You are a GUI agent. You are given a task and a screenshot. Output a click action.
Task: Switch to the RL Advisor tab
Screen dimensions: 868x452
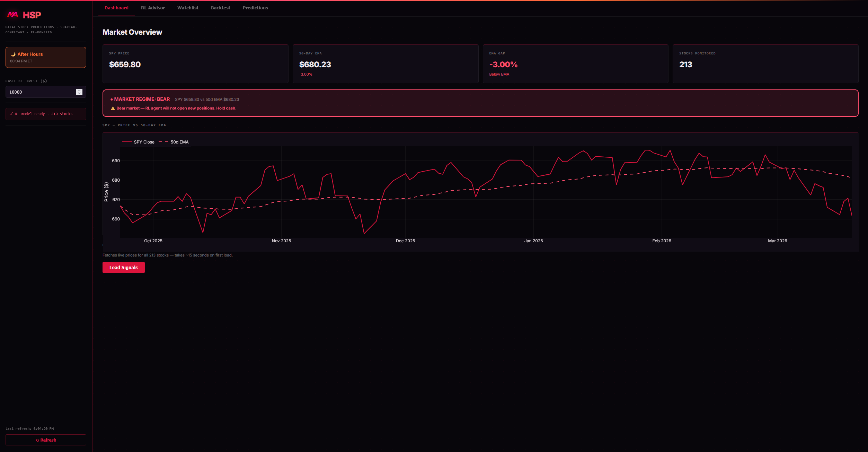pos(152,8)
